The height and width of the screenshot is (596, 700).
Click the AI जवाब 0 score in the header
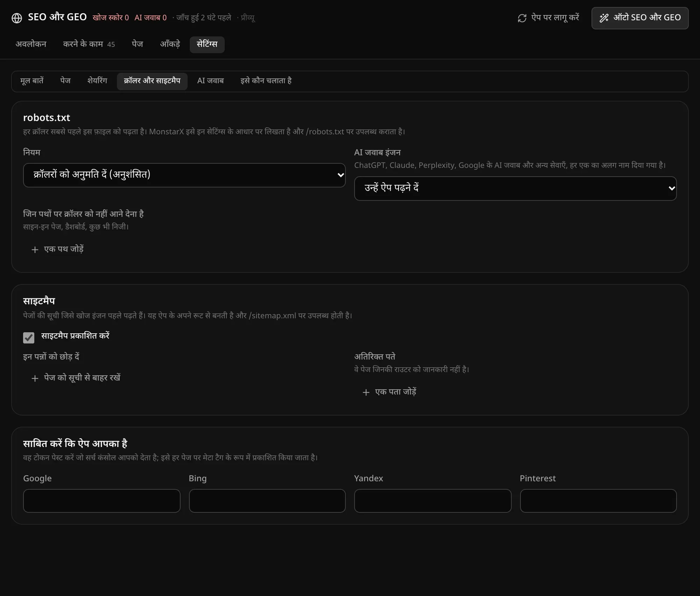[150, 18]
